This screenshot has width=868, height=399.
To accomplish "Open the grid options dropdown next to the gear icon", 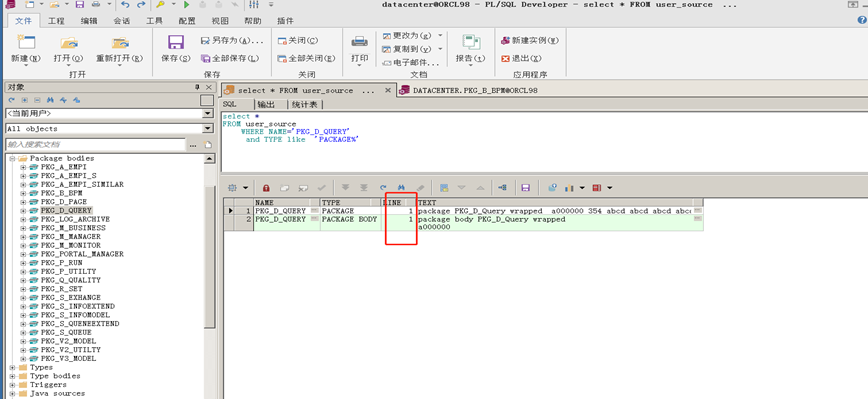I will point(245,188).
